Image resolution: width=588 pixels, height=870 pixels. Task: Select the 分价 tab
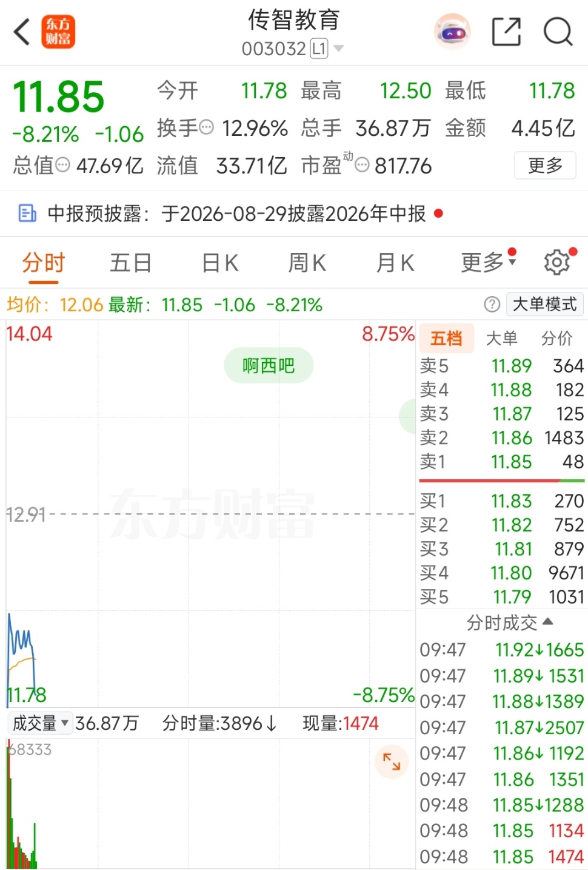pos(556,338)
